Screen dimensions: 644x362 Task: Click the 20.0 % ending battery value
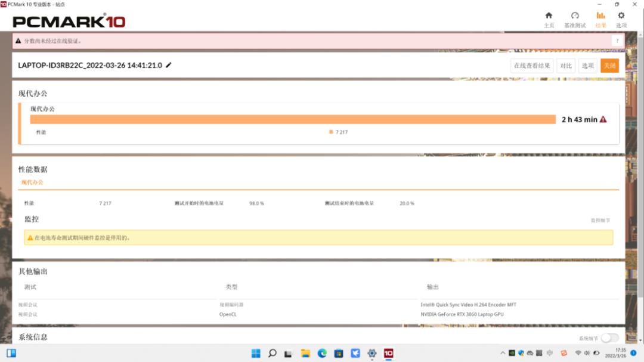407,203
